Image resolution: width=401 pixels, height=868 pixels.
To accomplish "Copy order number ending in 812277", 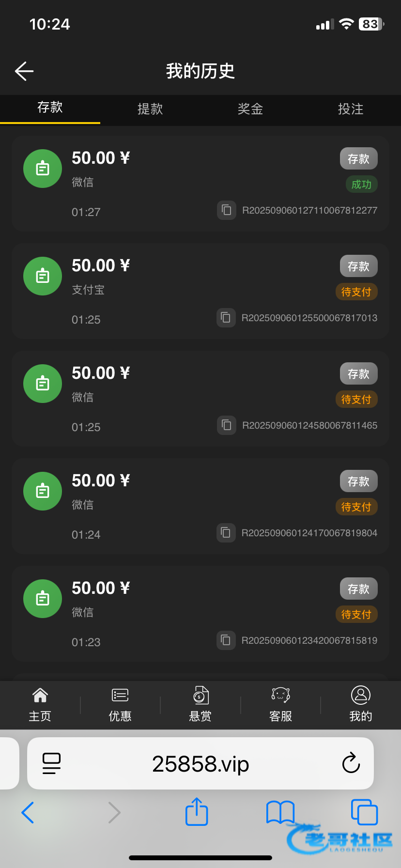I will [226, 210].
